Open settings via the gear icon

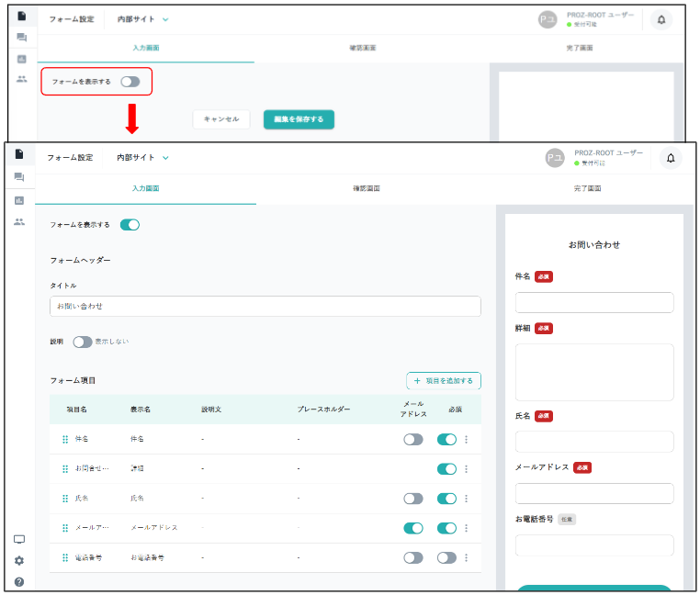[19, 560]
